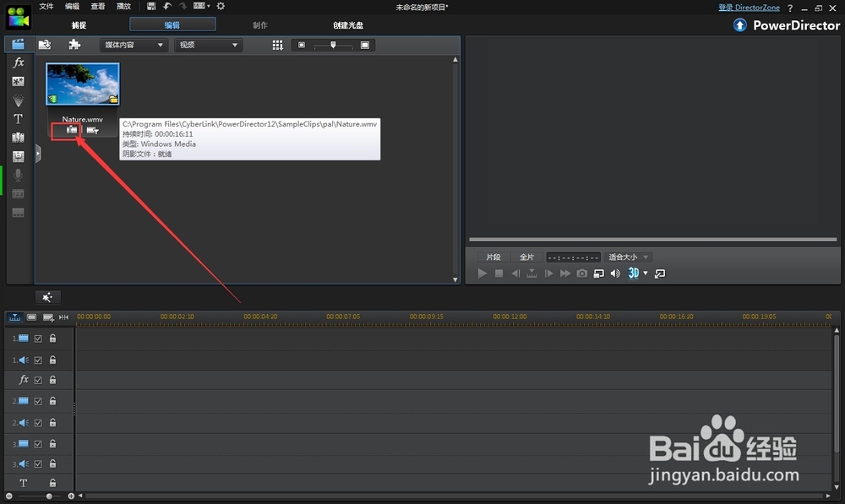The height and width of the screenshot is (504, 845).
Task: Toggle the audio track 1 enable checkbox
Action: 38,360
